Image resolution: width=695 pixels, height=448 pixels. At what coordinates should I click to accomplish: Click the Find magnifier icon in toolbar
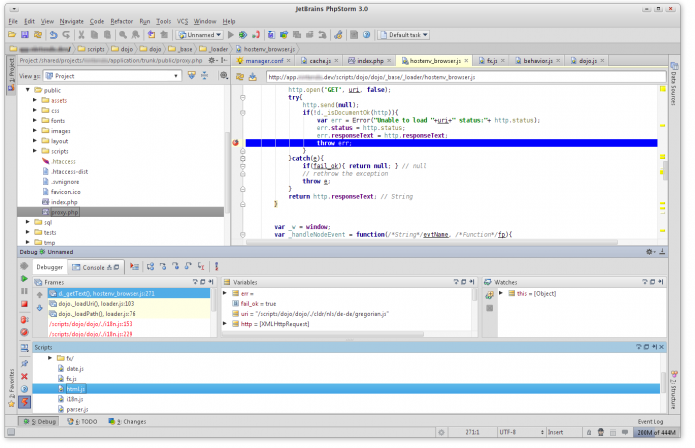123,35
